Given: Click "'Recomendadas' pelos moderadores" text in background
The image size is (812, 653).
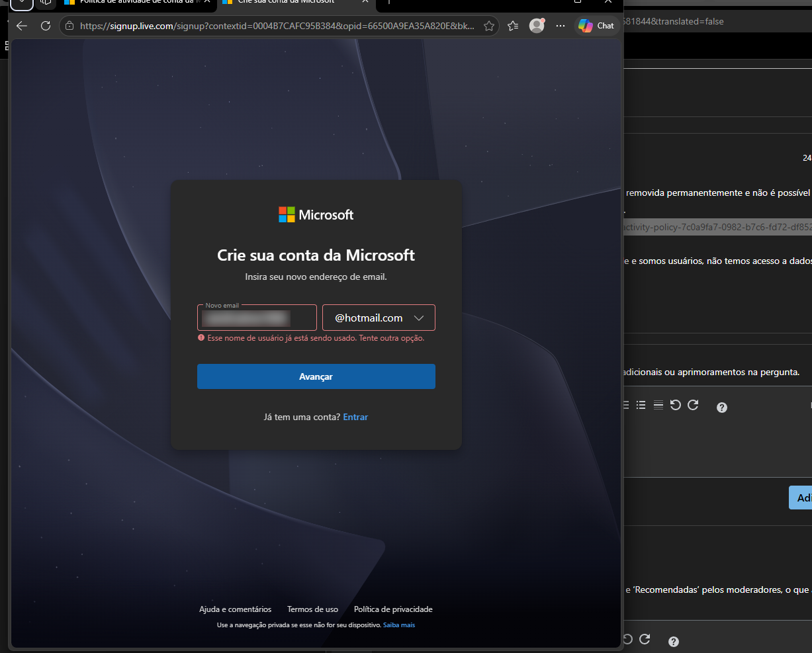Looking at the screenshot, I should pos(705,589).
